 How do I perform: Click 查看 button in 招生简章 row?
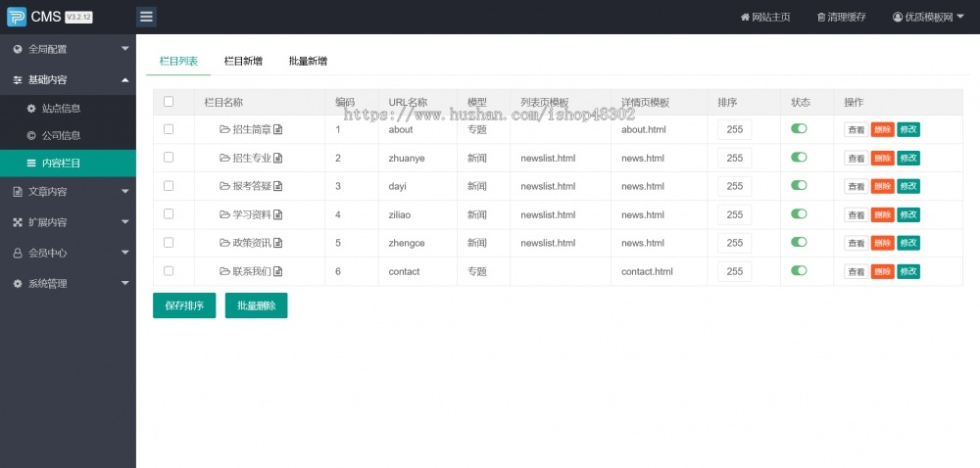click(857, 130)
